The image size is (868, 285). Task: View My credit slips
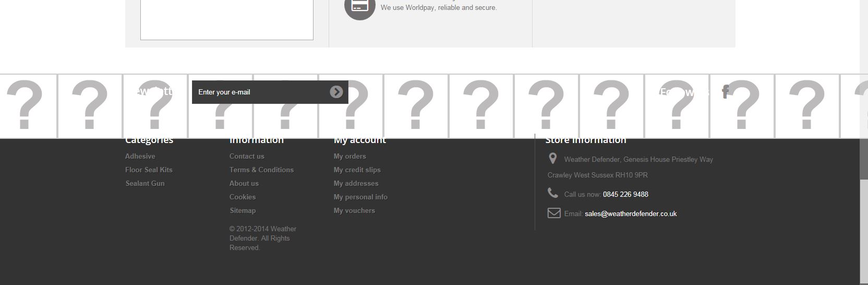click(x=357, y=170)
